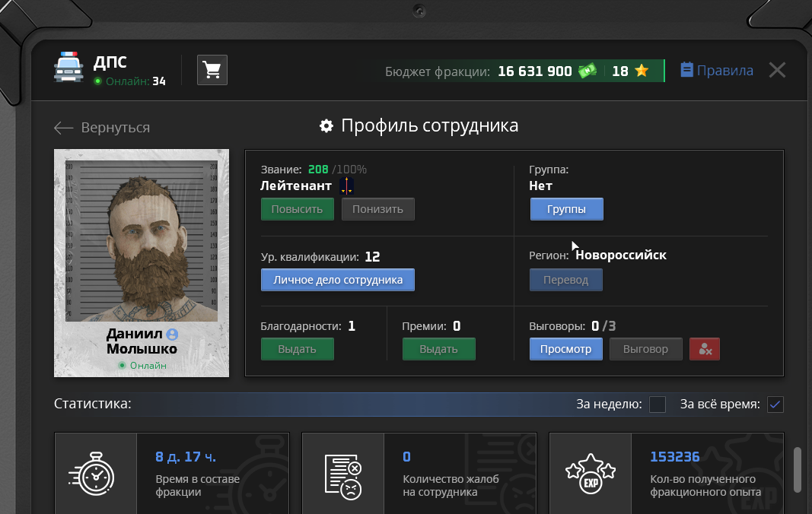
Task: Enable the За неделю checkbox
Action: [658, 405]
